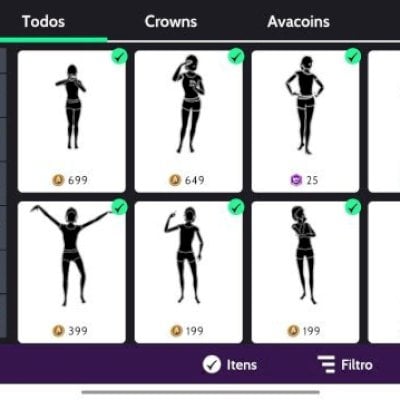Viewport: 400px width, 400px height.
Task: Click the purple crown icon next to 25
Action: [295, 180]
